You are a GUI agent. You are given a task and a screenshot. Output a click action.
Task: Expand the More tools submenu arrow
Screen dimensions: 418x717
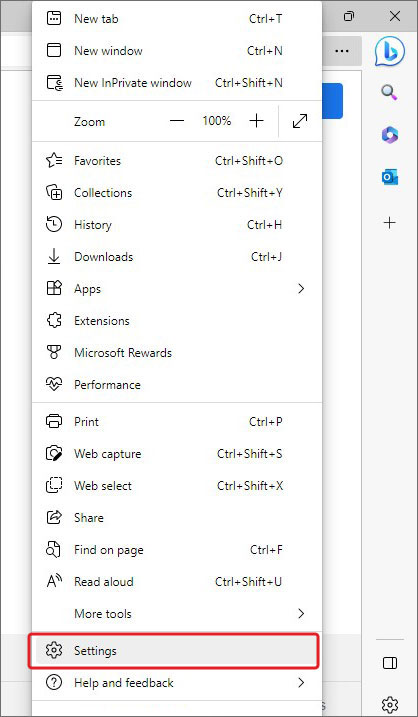301,614
